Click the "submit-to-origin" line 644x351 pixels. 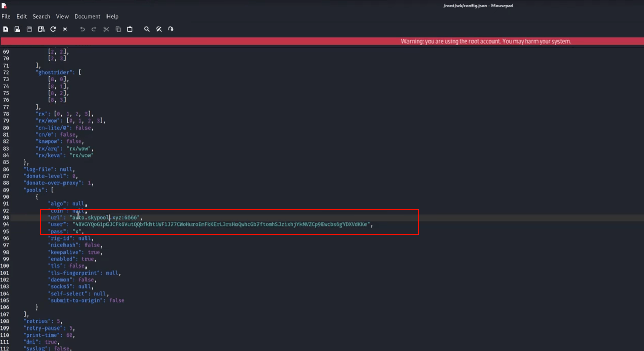tap(86, 301)
